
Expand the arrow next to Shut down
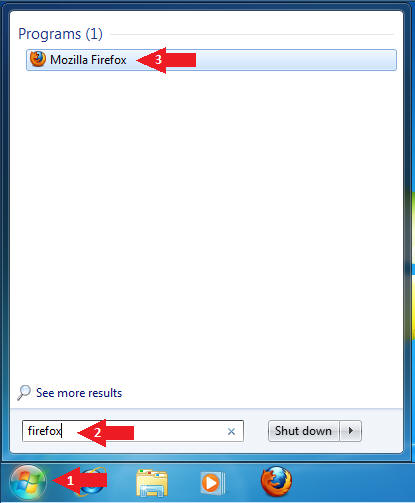350,431
